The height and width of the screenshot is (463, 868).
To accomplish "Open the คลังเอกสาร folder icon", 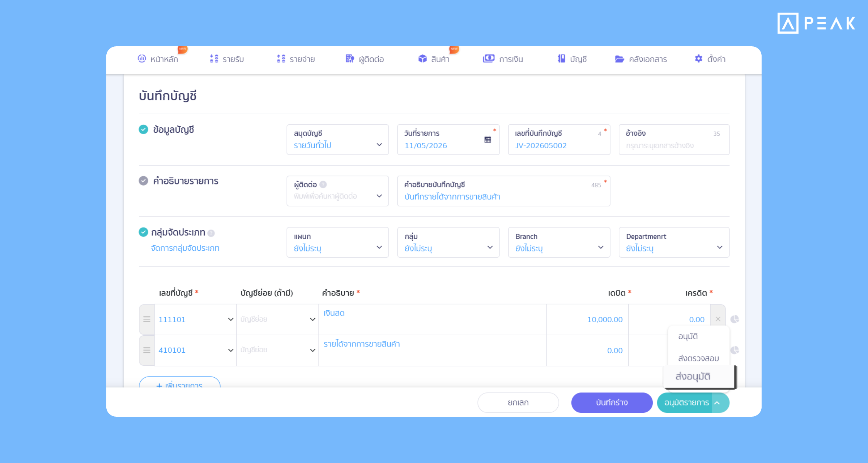I will pyautogui.click(x=620, y=59).
